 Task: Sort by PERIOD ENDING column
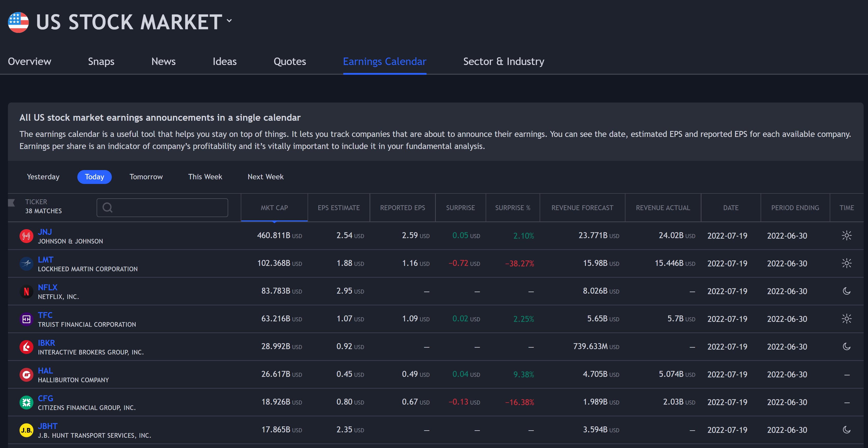coord(795,208)
